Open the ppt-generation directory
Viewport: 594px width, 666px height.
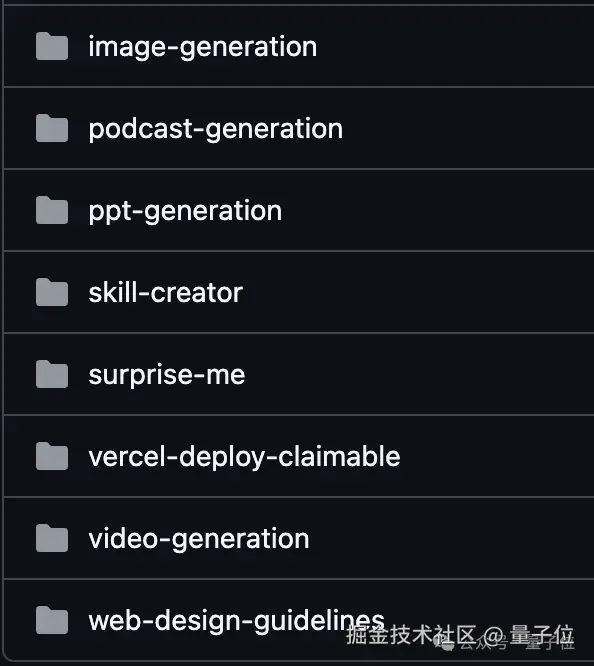pos(185,211)
